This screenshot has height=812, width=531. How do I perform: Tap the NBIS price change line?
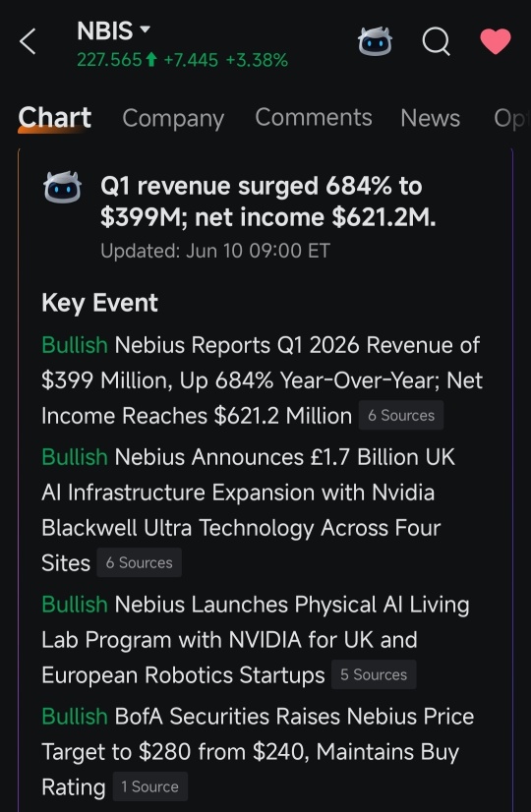pyautogui.click(x=182, y=60)
